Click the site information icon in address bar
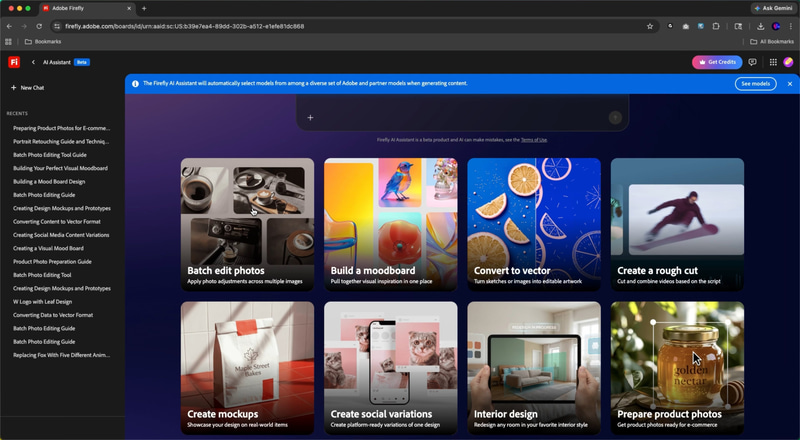Screen dimensions: 800x440 pyautogui.click(x=57, y=27)
